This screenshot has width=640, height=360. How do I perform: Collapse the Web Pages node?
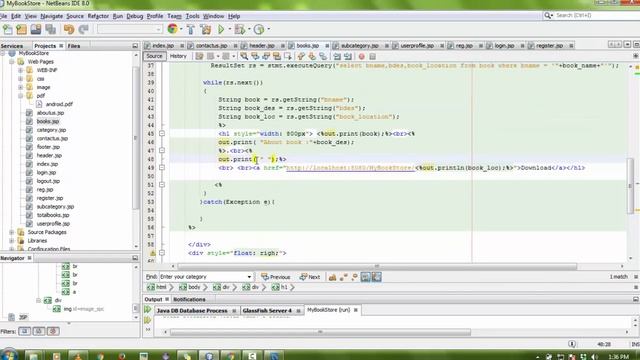pos(11,62)
